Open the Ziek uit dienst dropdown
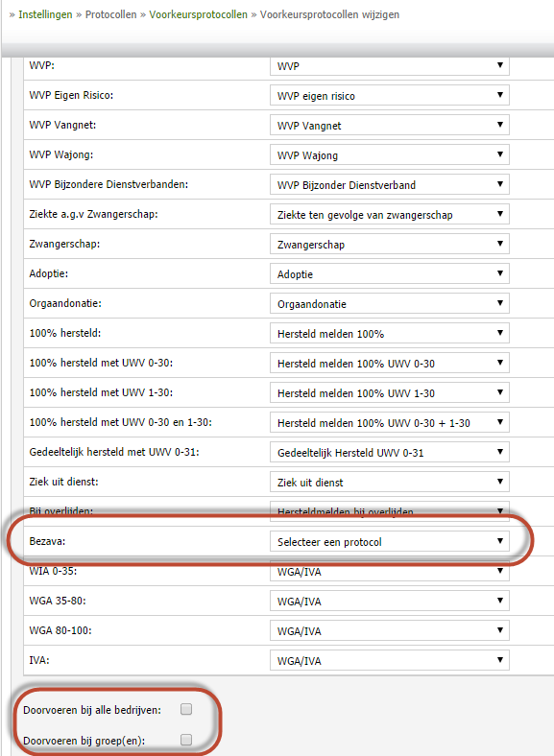554x756 pixels. click(x=390, y=483)
